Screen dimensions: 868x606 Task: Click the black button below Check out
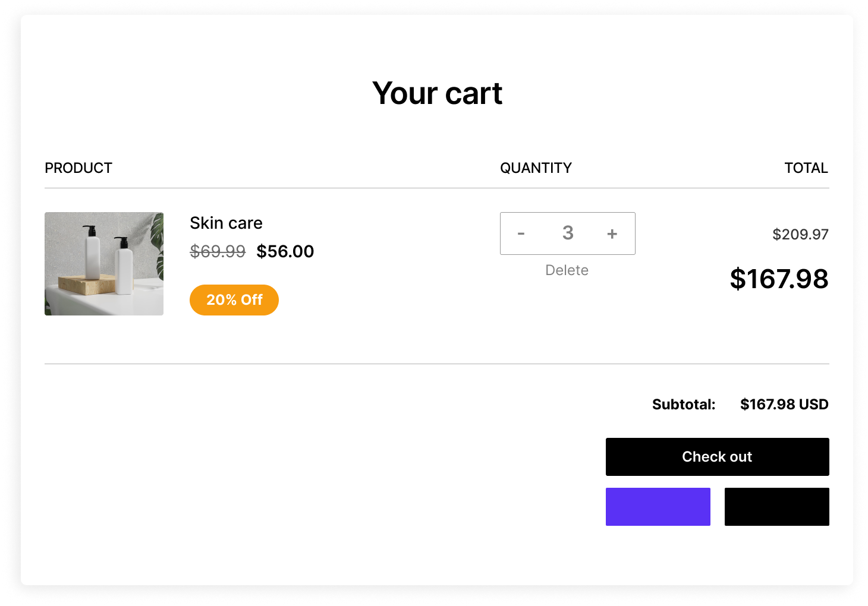(776, 507)
